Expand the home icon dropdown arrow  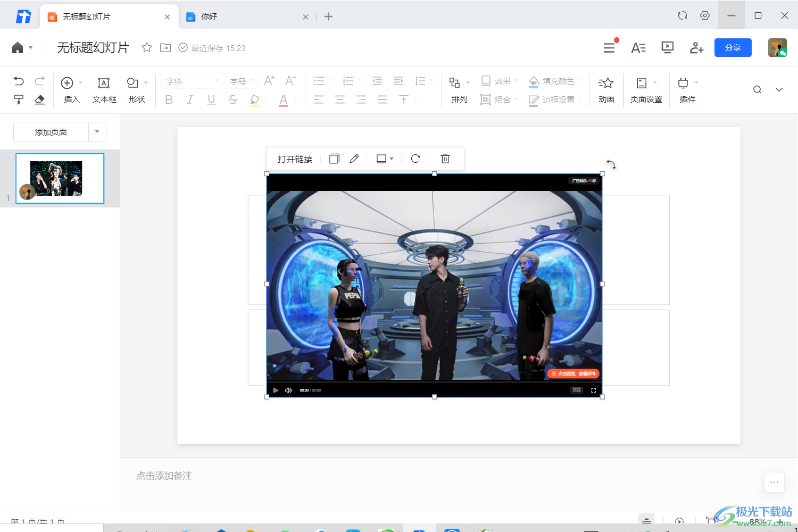point(30,48)
